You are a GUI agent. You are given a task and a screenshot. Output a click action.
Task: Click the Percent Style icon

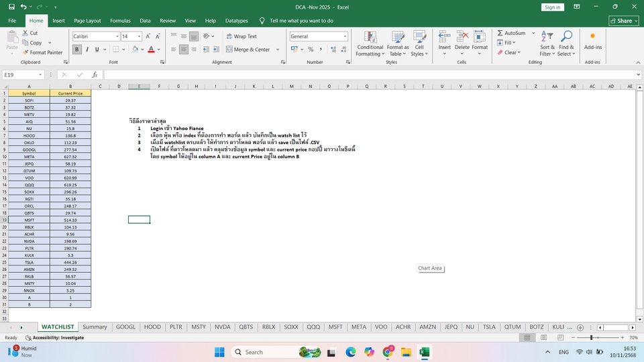point(311,50)
